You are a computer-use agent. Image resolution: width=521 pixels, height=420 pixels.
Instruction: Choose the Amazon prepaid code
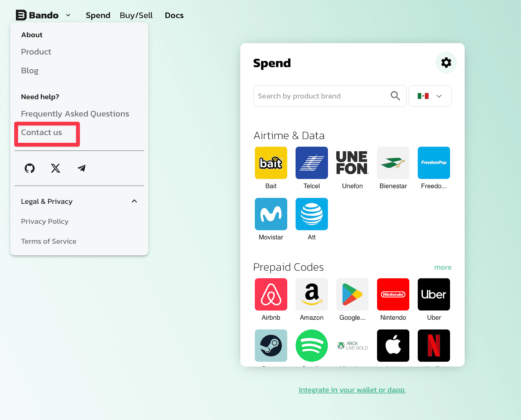click(312, 294)
